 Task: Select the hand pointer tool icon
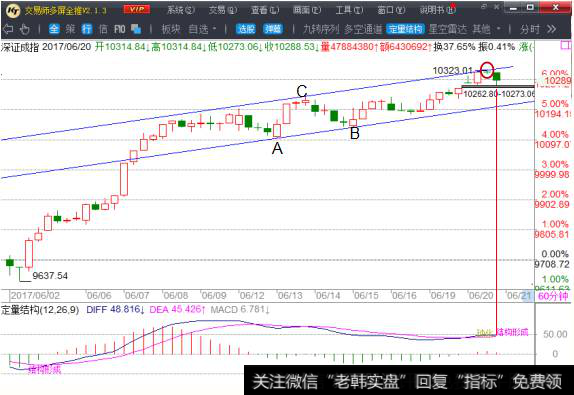(x=25, y=29)
